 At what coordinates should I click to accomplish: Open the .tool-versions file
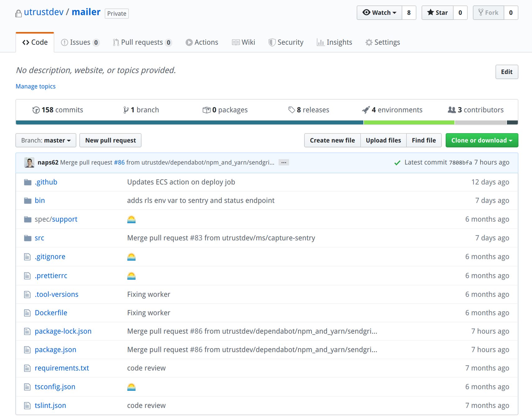point(57,294)
